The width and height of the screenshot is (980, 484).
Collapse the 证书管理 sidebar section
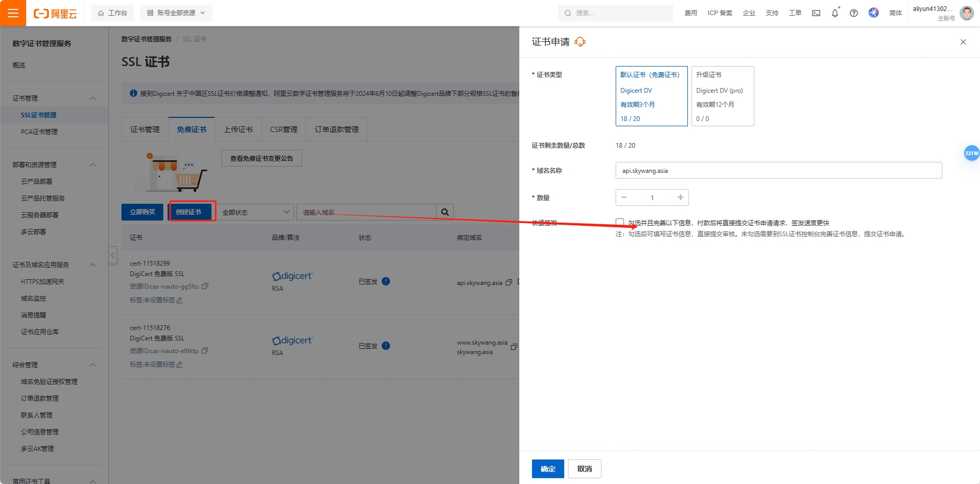[x=93, y=98]
